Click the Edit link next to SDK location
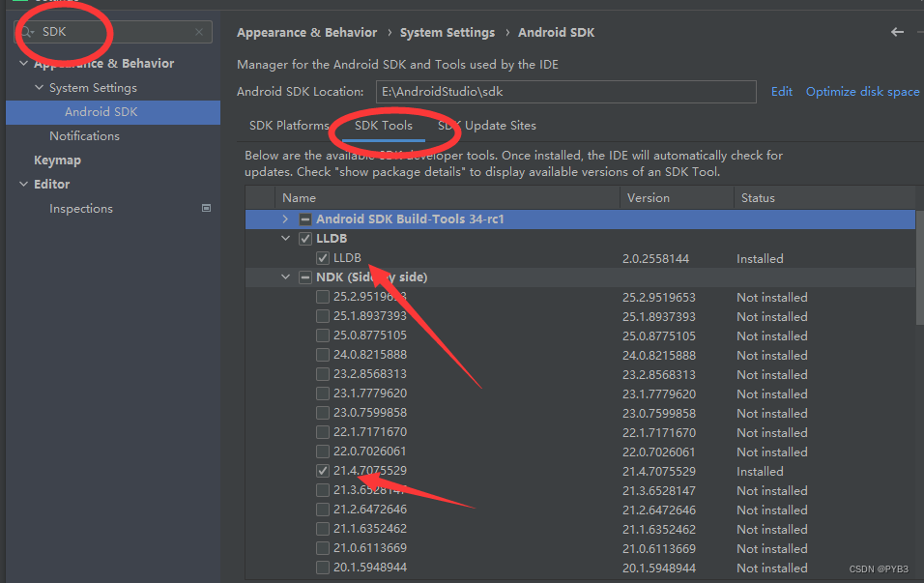 coord(781,91)
